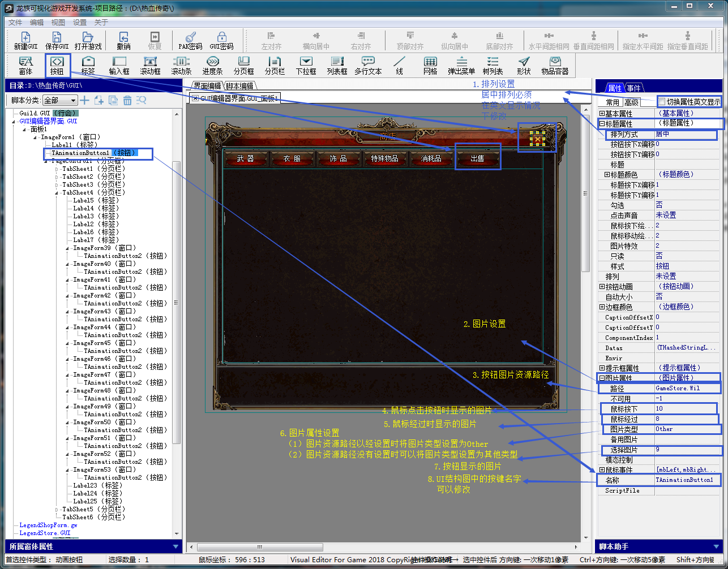Expand the 鼠标事件 property group
The width and height of the screenshot is (728, 569).
(602, 470)
